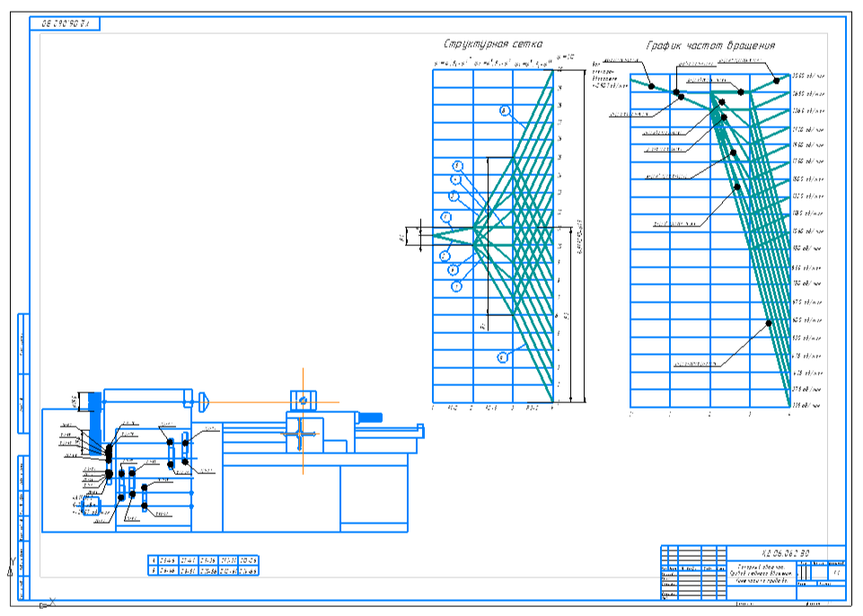Image resolution: width=863 pixels, height=616 pixels.
Task: Select the 3550 об/мин speed label
Action: coord(808,76)
